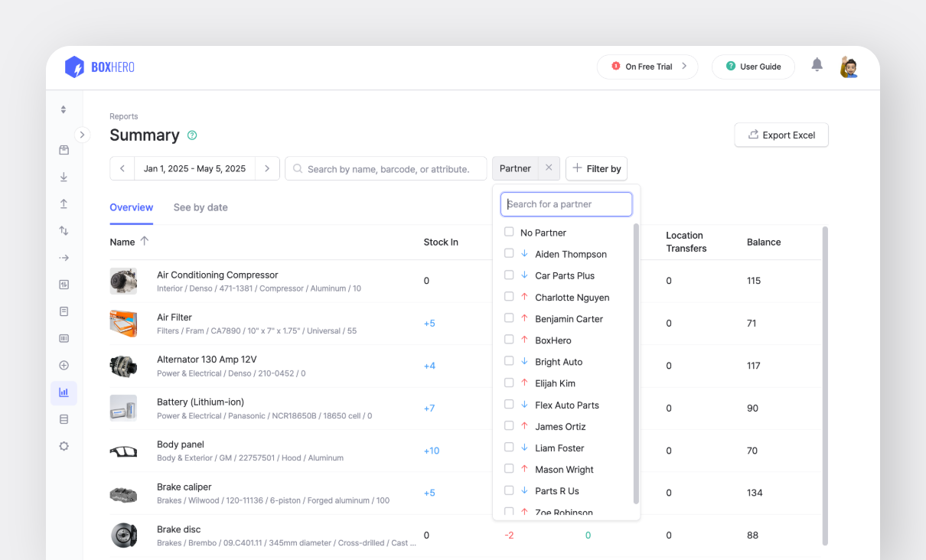
Task: Tick the Car Parts Plus checkbox
Action: point(509,275)
